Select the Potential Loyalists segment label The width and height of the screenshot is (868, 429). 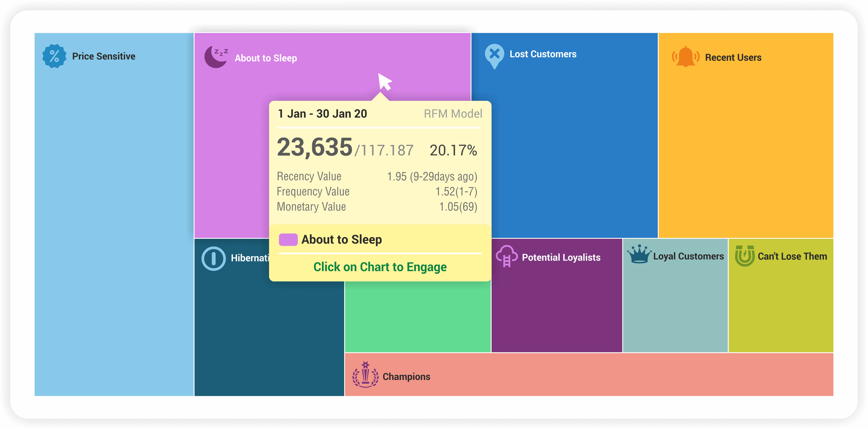tap(561, 257)
